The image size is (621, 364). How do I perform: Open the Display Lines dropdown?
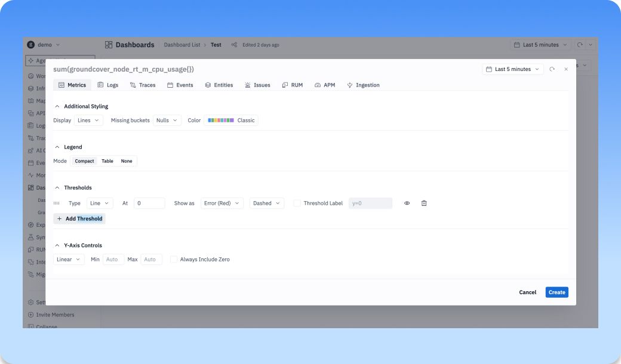coord(88,121)
